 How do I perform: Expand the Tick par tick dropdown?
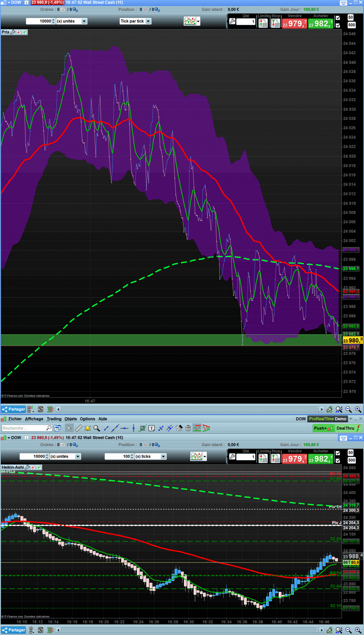[135, 21]
